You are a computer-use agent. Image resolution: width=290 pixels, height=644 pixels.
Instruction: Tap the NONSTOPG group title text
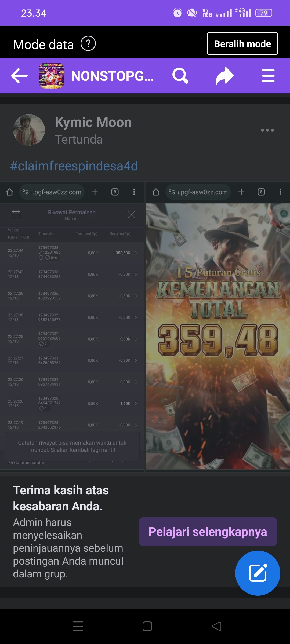[x=112, y=76]
